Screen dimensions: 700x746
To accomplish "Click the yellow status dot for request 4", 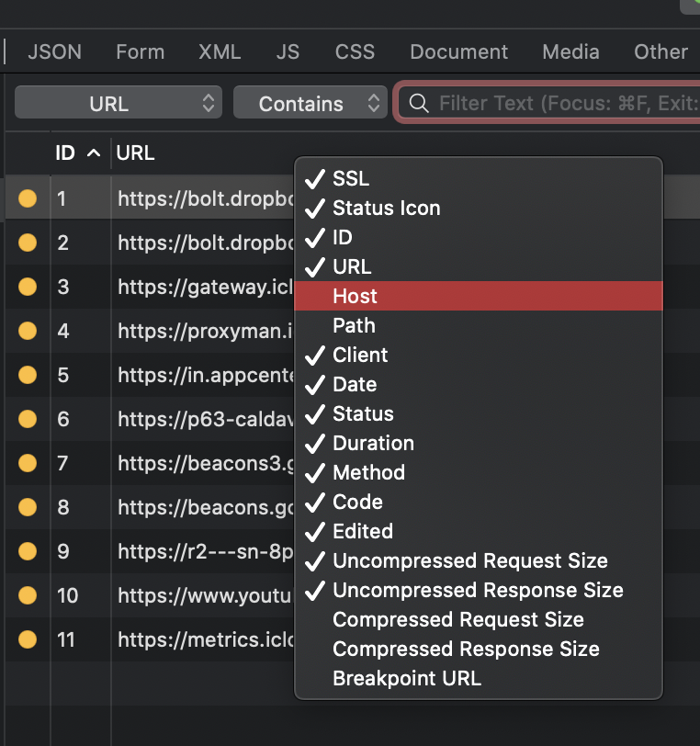I will (x=28, y=331).
